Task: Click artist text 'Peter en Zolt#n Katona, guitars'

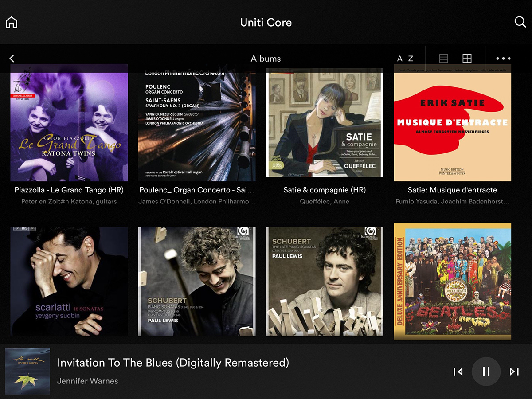Action: [x=69, y=201]
